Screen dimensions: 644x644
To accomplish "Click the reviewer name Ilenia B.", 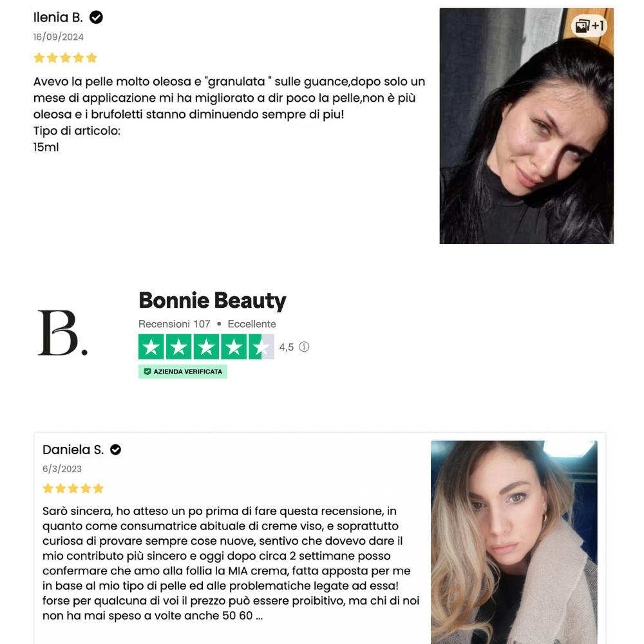I will (58, 17).
